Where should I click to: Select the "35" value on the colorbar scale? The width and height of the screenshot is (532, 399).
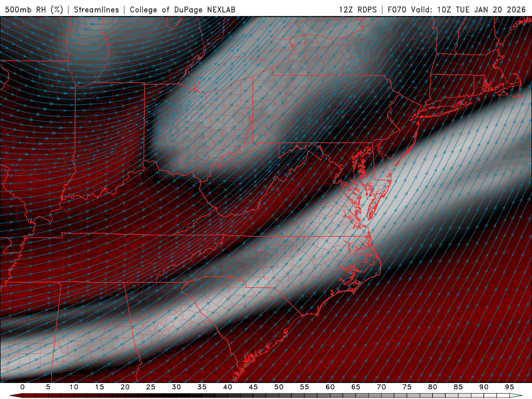(202, 387)
